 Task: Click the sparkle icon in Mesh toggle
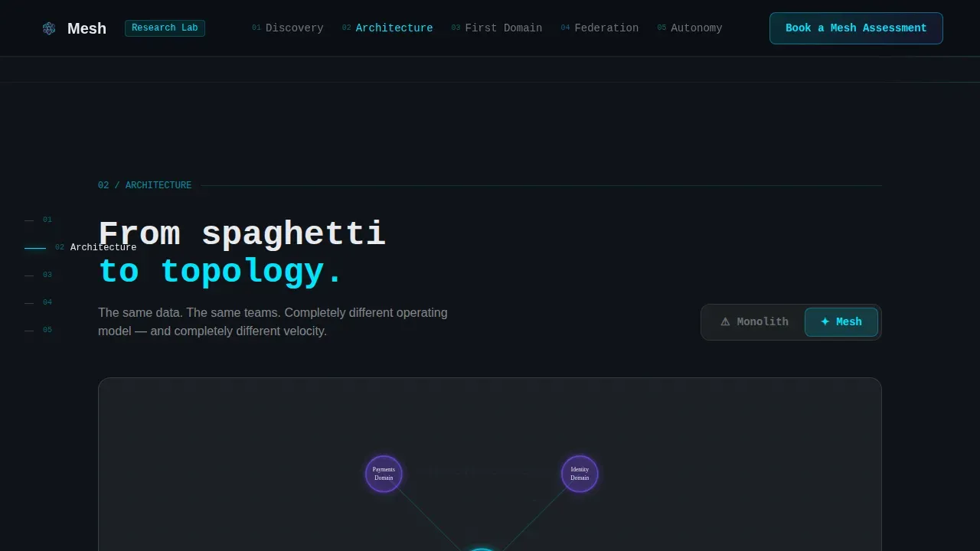[x=825, y=322]
